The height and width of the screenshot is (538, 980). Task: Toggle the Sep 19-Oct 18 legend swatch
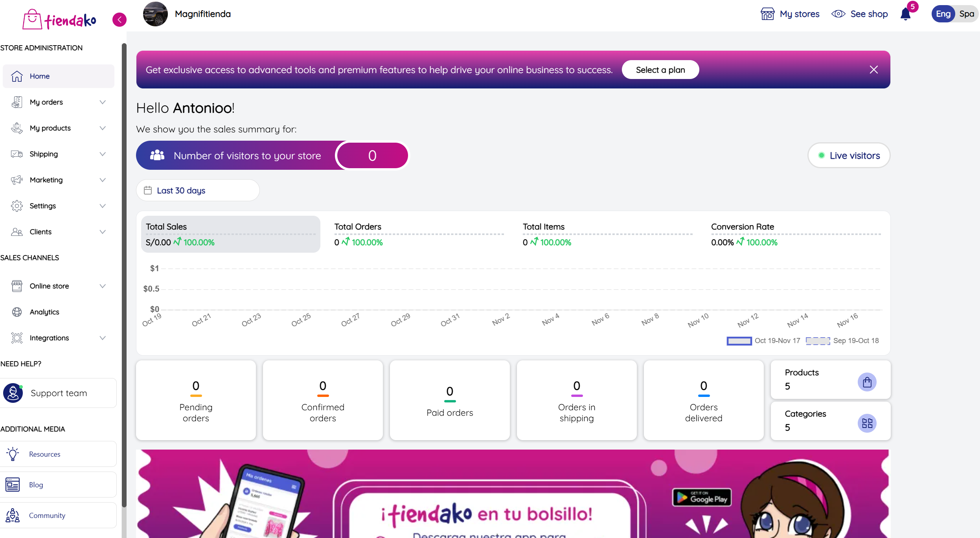tap(818, 341)
